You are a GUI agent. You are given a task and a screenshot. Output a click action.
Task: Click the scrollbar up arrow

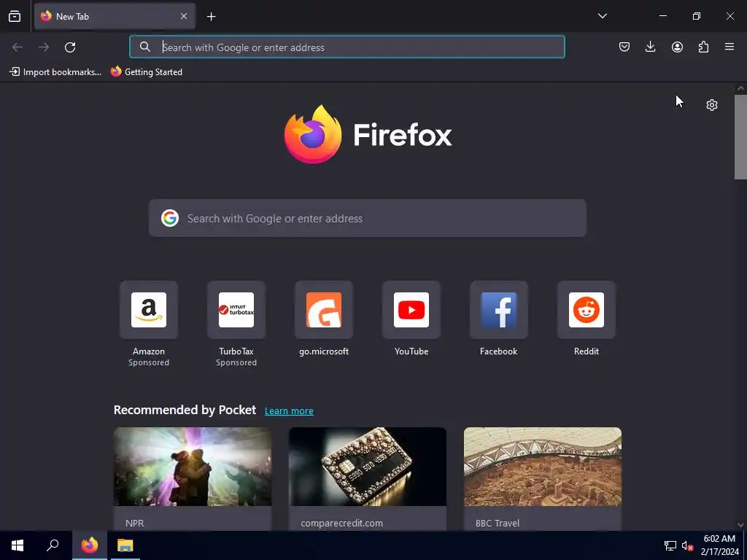point(740,88)
